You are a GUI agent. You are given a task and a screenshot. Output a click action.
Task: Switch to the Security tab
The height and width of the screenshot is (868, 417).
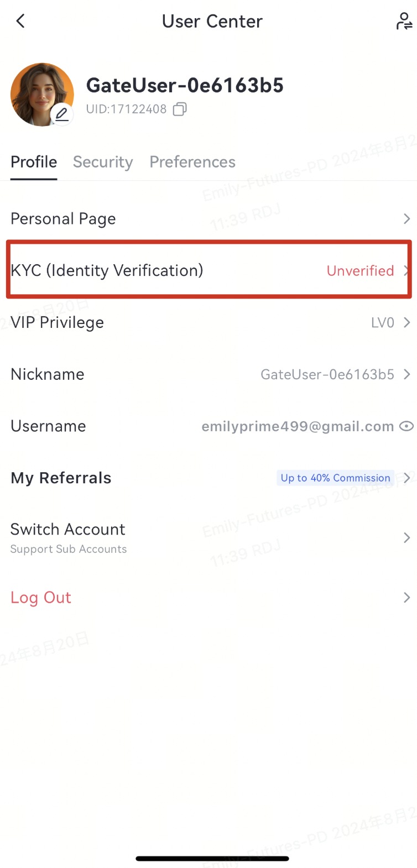click(x=103, y=162)
